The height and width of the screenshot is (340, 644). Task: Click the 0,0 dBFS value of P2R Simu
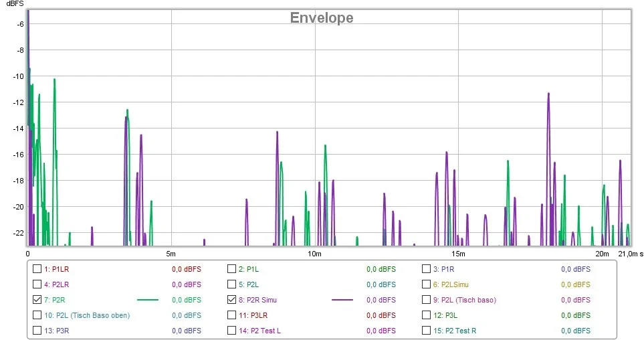[381, 300]
